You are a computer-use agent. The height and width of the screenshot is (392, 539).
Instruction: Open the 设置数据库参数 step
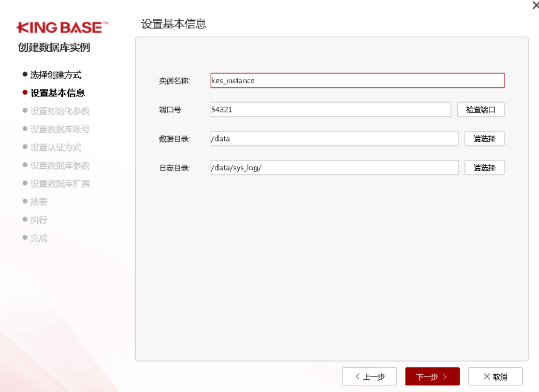60,166
